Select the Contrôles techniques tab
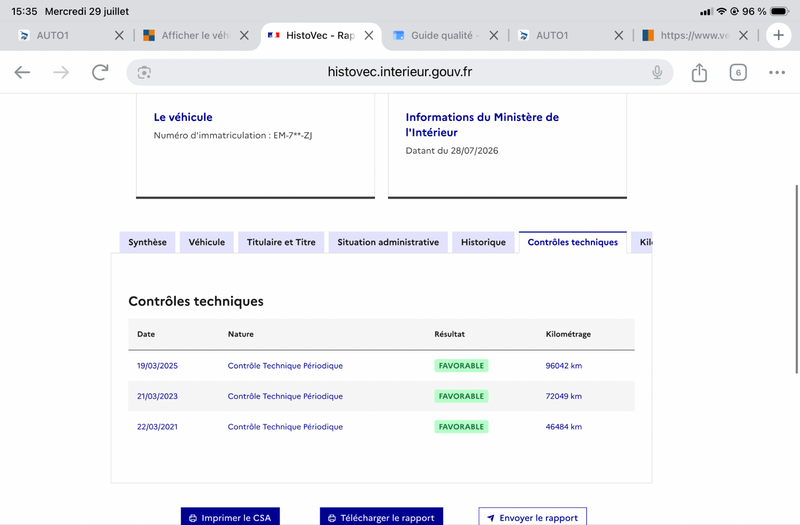The image size is (800, 525). tap(572, 242)
